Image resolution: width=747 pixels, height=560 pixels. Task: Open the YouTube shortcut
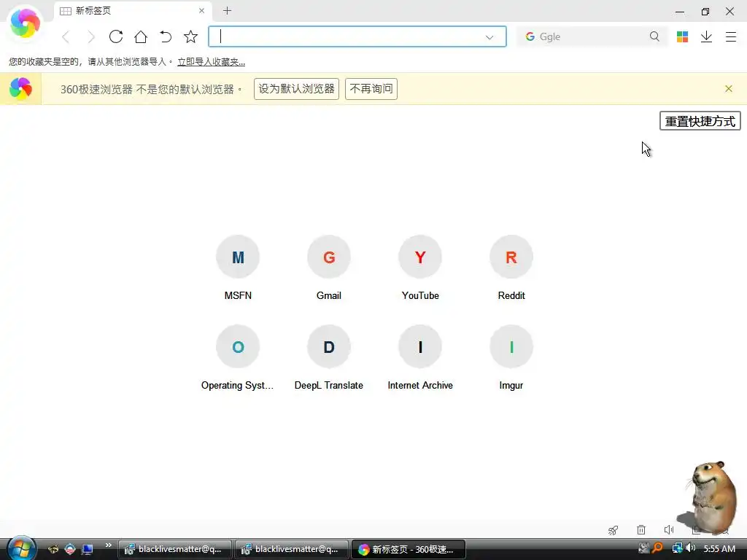point(420,268)
